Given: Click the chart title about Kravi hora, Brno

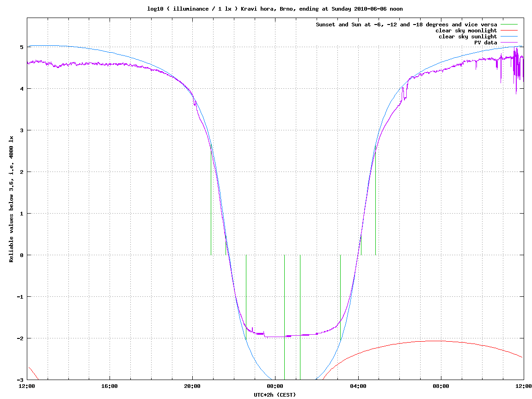Looking at the screenshot, I should [275, 9].
